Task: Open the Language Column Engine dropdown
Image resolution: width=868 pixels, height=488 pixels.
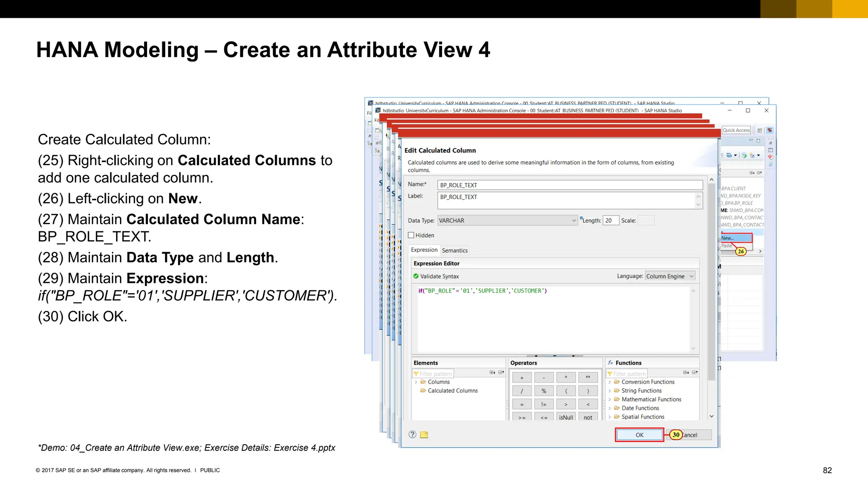Action: [670, 276]
